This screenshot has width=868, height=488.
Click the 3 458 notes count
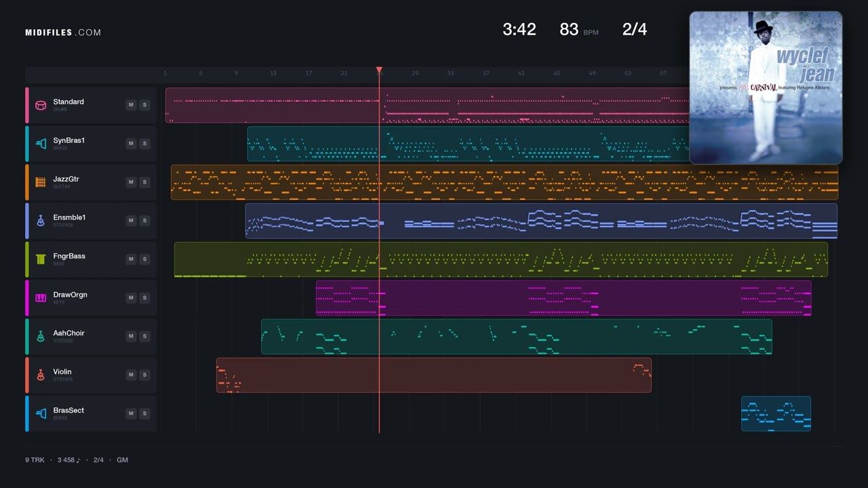[68, 460]
